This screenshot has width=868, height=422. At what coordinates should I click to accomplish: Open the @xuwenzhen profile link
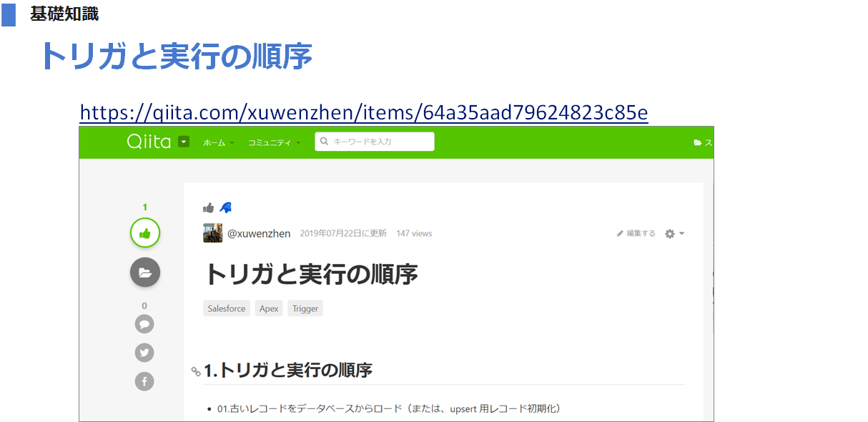point(259,233)
